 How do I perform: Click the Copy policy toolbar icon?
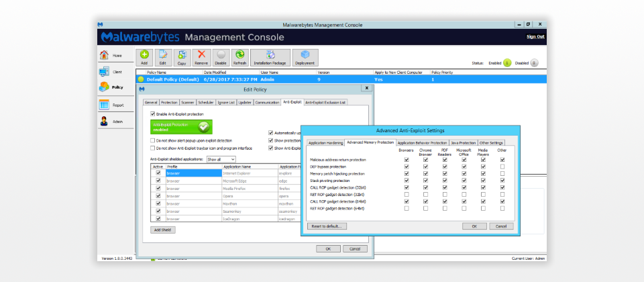tap(182, 58)
